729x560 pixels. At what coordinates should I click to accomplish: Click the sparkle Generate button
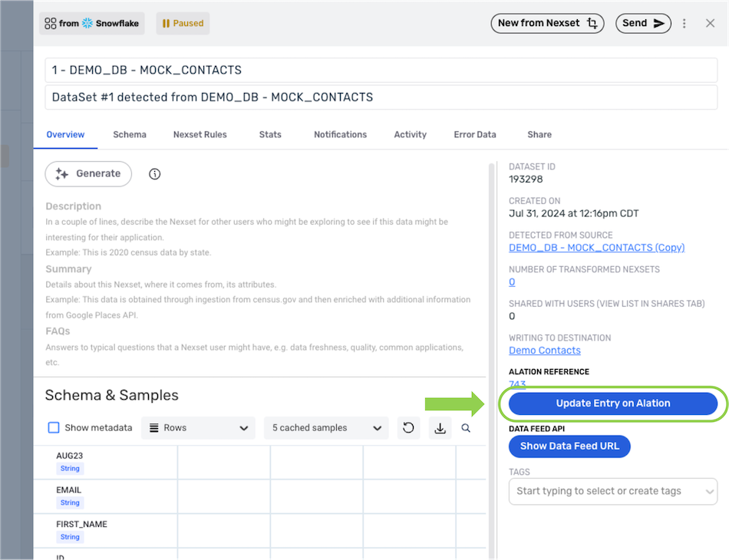(88, 174)
